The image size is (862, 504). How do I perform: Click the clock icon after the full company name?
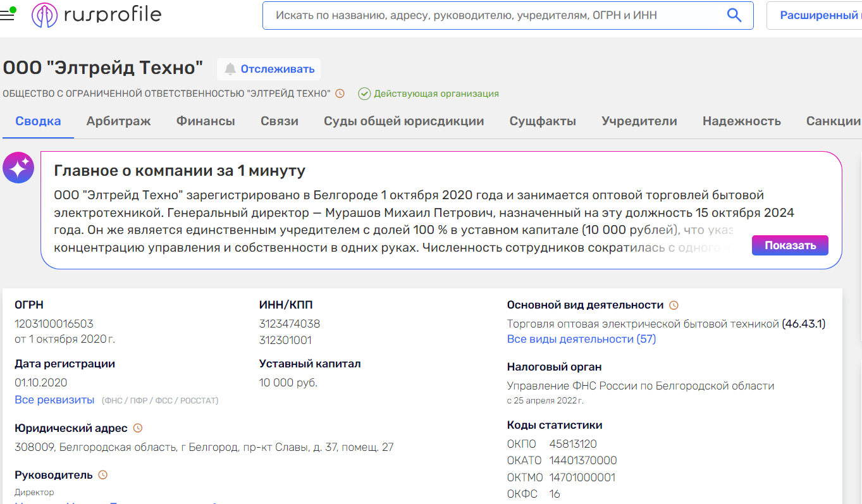point(340,93)
